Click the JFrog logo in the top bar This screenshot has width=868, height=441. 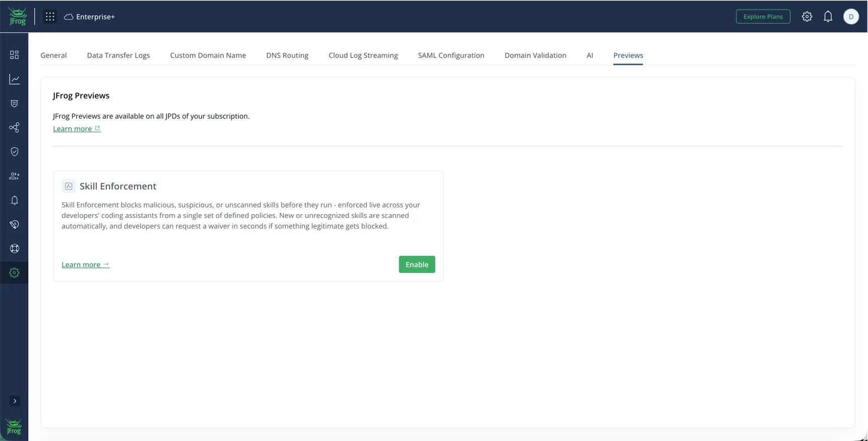click(18, 17)
